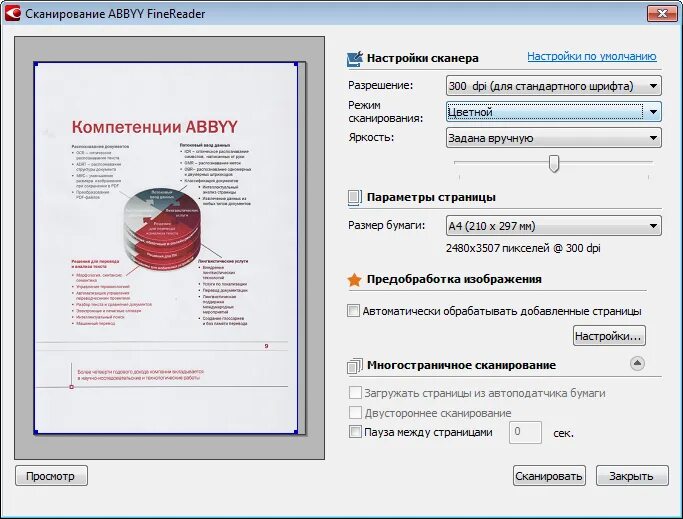
Task: Click the Яркость label
Action: [371, 137]
